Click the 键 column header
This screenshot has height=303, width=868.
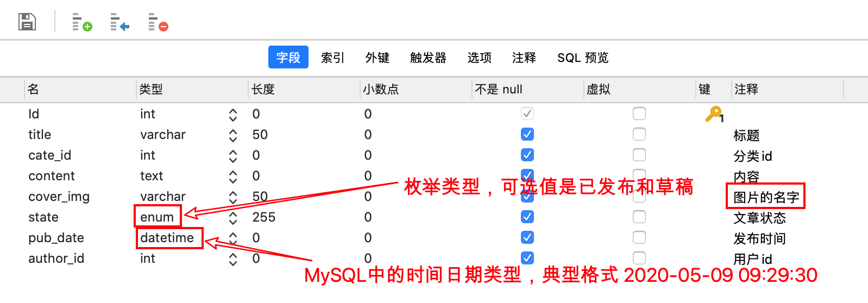713,89
